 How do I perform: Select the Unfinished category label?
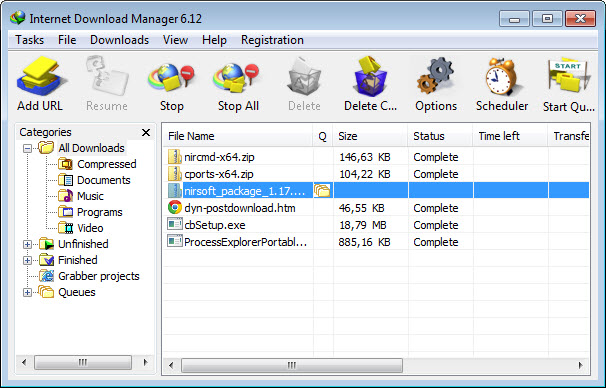click(83, 244)
